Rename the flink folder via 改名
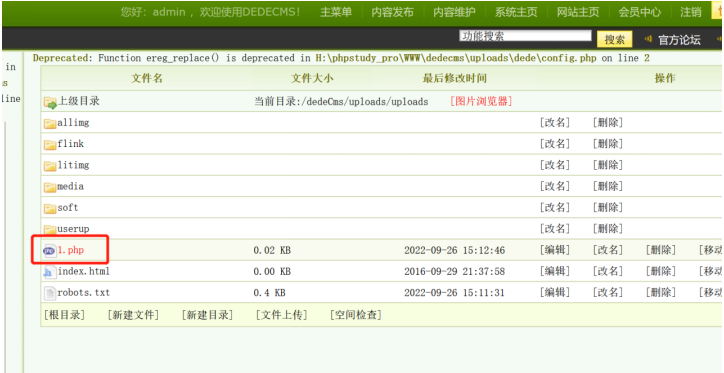 555,144
